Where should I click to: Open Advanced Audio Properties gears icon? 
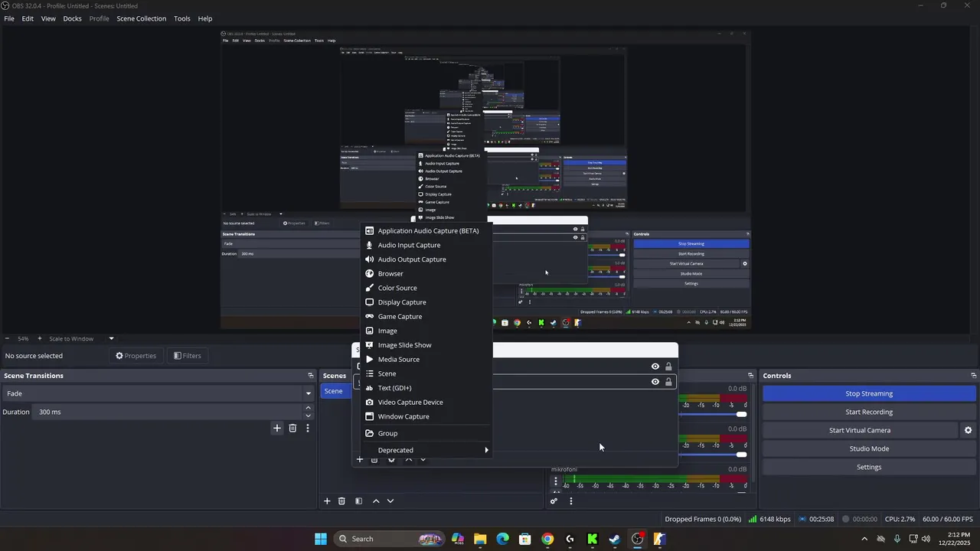pyautogui.click(x=554, y=501)
